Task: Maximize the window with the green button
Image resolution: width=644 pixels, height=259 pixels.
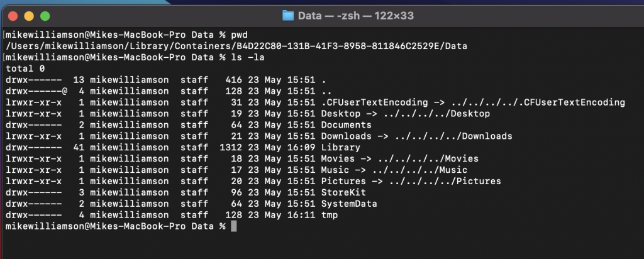Action: [x=45, y=14]
